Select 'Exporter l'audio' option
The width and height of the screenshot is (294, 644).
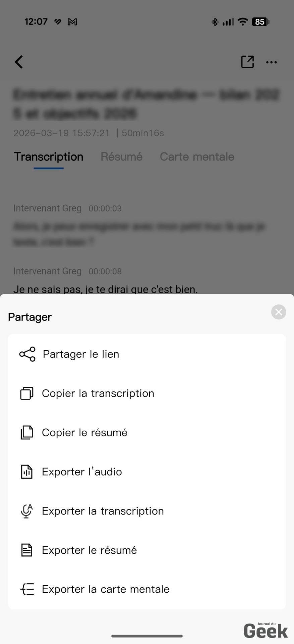(82, 472)
